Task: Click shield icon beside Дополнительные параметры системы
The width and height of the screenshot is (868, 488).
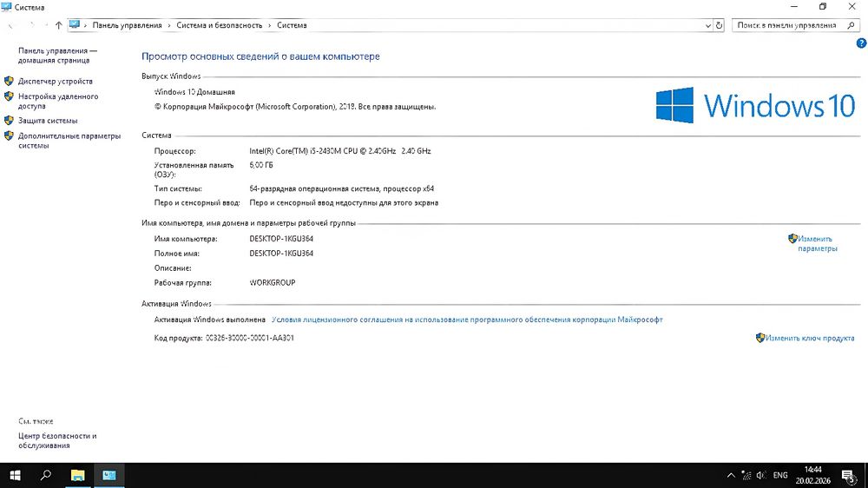Action: click(x=9, y=135)
